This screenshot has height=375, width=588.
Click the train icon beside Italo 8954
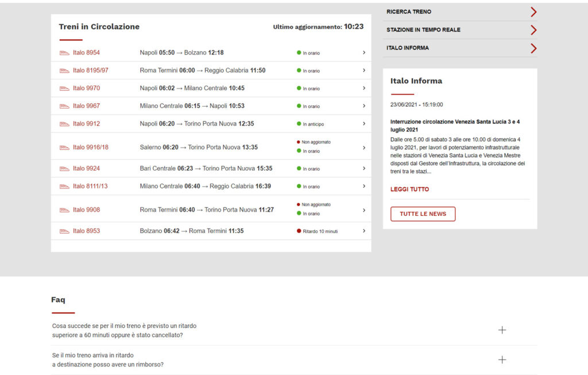pos(64,53)
